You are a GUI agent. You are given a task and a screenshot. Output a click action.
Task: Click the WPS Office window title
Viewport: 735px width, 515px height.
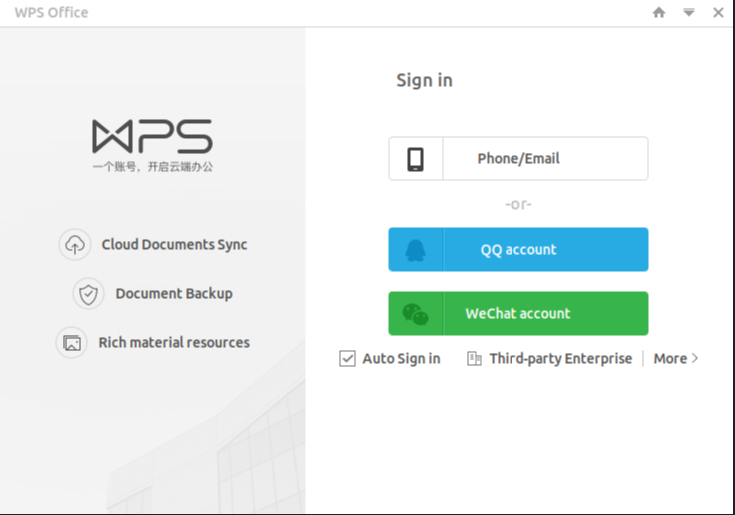(52, 12)
